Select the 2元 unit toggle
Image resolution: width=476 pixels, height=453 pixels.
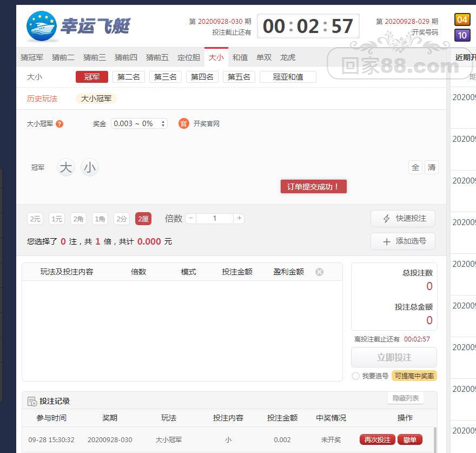tap(35, 219)
